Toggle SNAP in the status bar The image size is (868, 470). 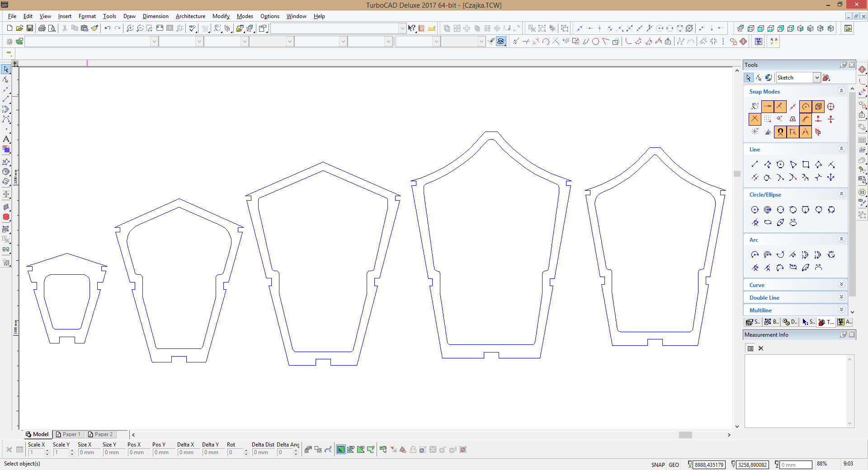[x=658, y=465]
